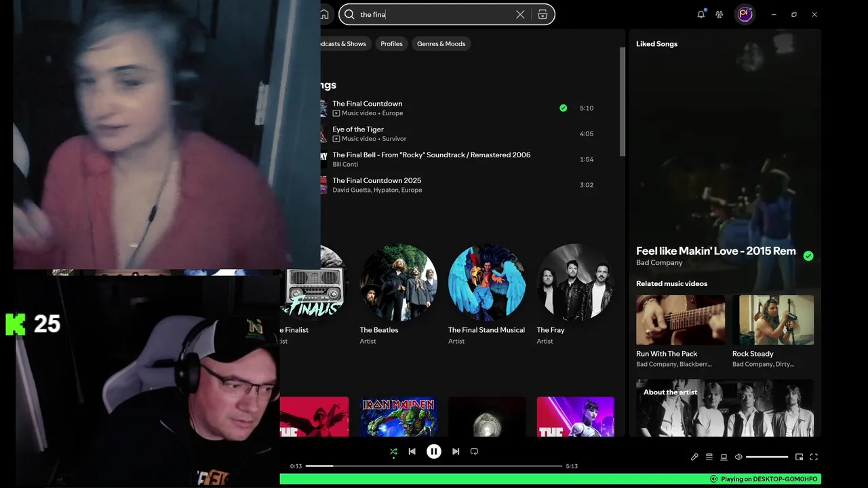Toggle repeat mode
Viewport: 868px width, 488px height.
[474, 451]
